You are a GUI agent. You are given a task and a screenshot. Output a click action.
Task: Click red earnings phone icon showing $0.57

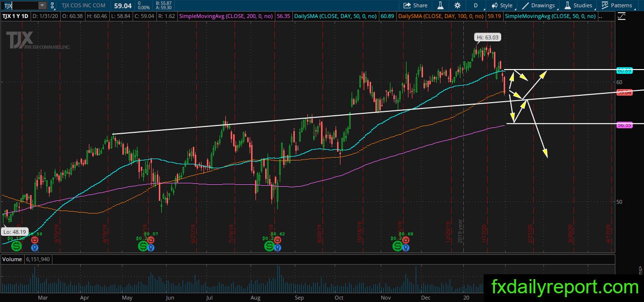tap(151, 240)
